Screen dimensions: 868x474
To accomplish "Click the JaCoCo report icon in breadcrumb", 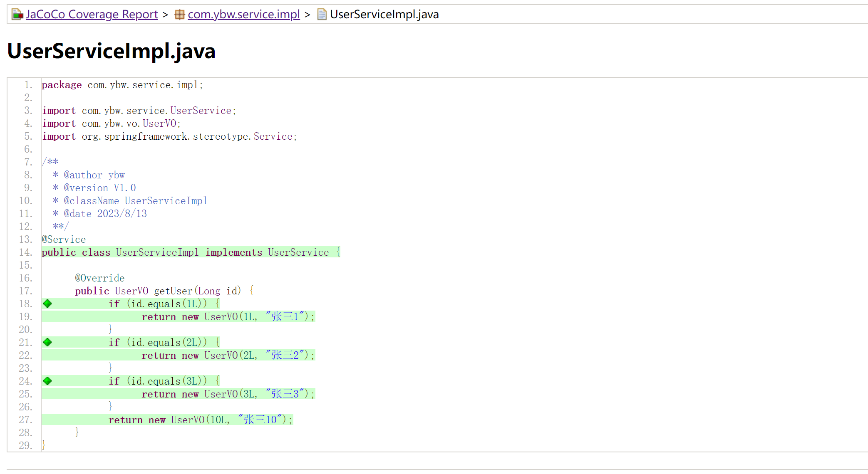I will click(x=17, y=15).
